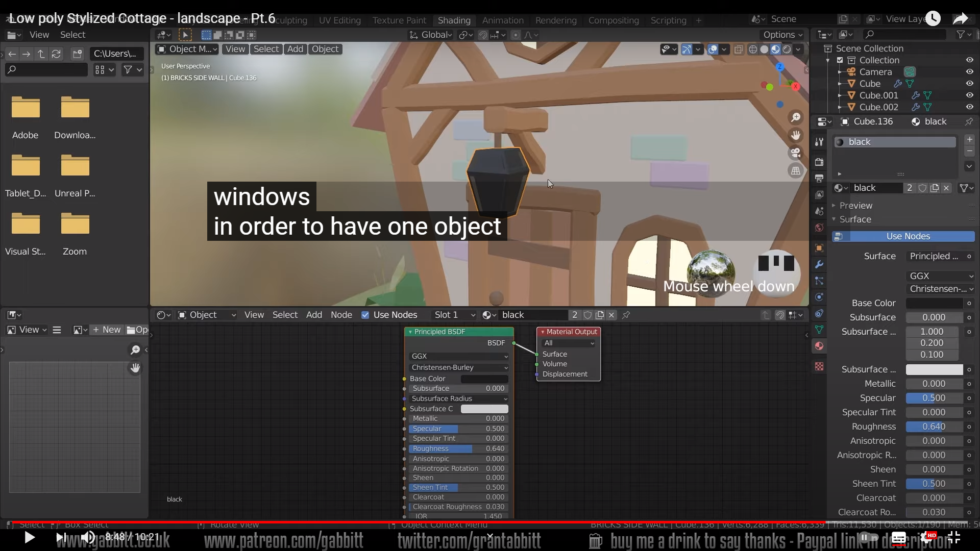Open the Material properties tab icon

point(819,346)
